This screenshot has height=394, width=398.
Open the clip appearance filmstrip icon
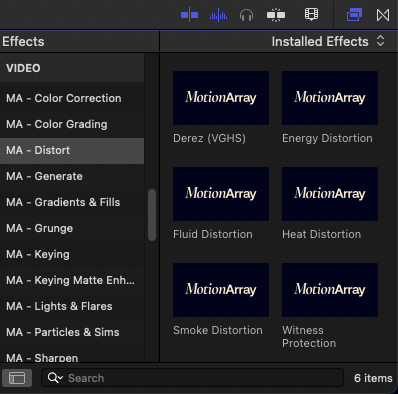(x=311, y=15)
